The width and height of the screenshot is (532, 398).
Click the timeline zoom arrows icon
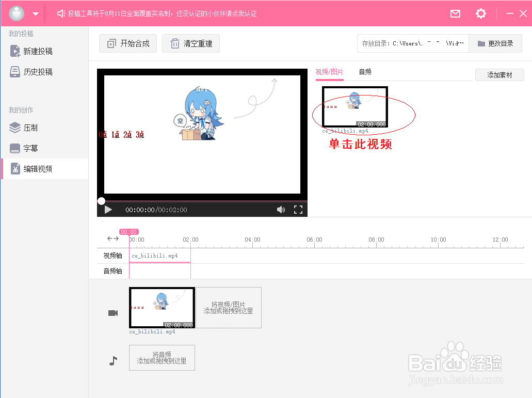(113, 238)
